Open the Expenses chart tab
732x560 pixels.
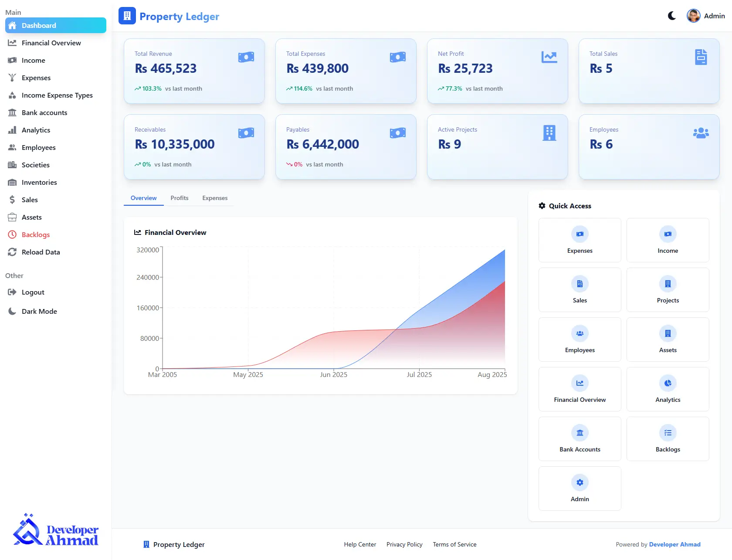[215, 198]
